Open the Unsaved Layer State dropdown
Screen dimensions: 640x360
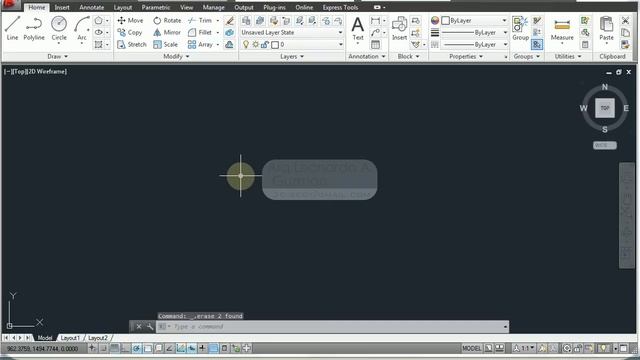[x=291, y=32]
